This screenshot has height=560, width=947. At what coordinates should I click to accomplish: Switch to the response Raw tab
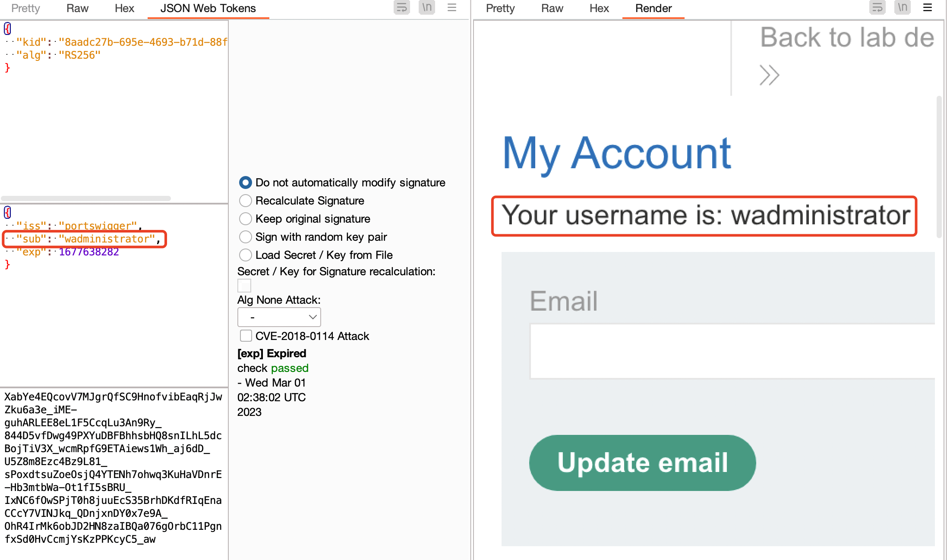(552, 8)
